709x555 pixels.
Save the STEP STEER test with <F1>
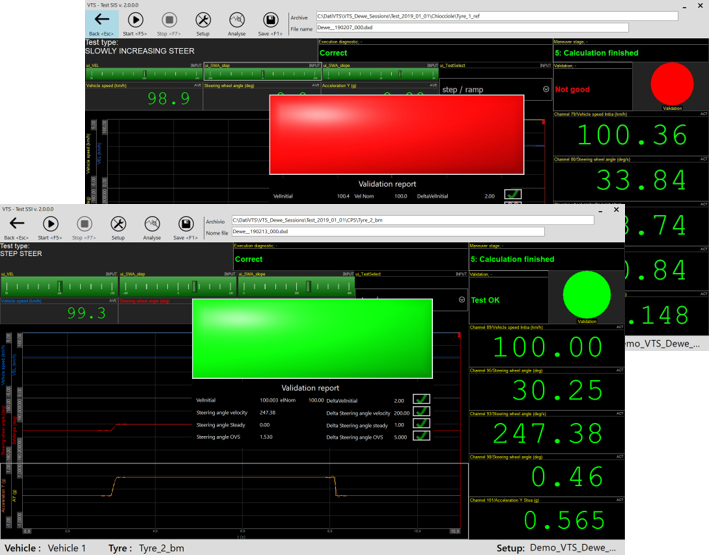click(185, 226)
